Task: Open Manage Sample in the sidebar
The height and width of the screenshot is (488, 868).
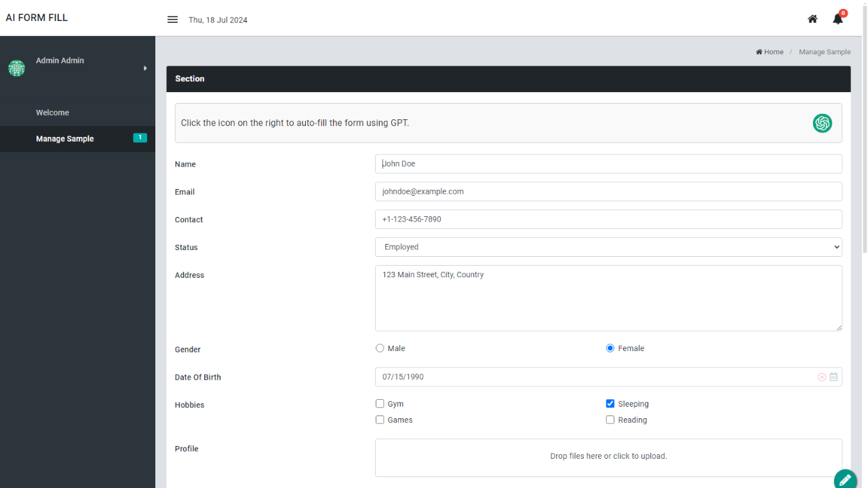Action: pos(65,139)
